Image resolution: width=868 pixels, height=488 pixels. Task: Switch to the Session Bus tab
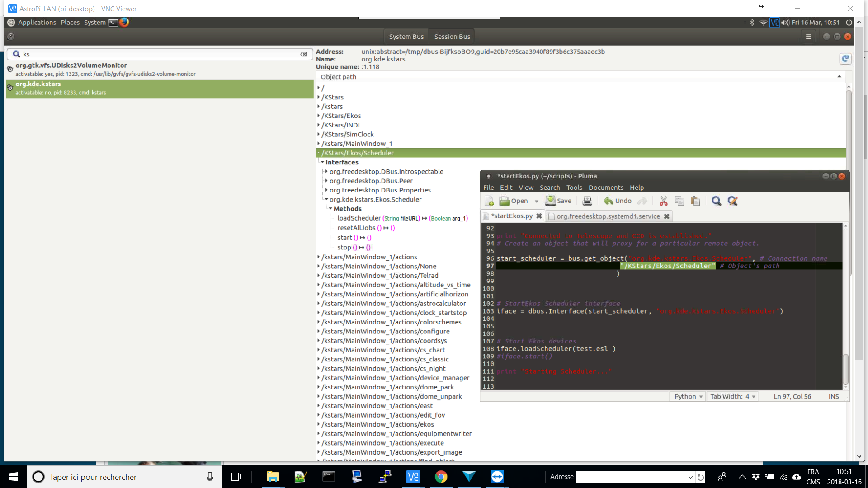[452, 37]
